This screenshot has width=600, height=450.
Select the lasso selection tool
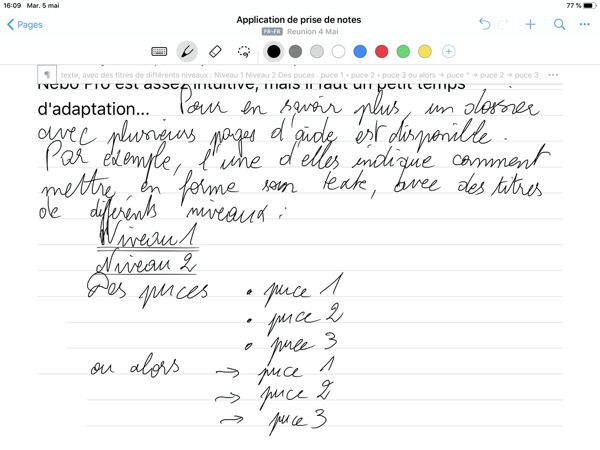tap(243, 51)
